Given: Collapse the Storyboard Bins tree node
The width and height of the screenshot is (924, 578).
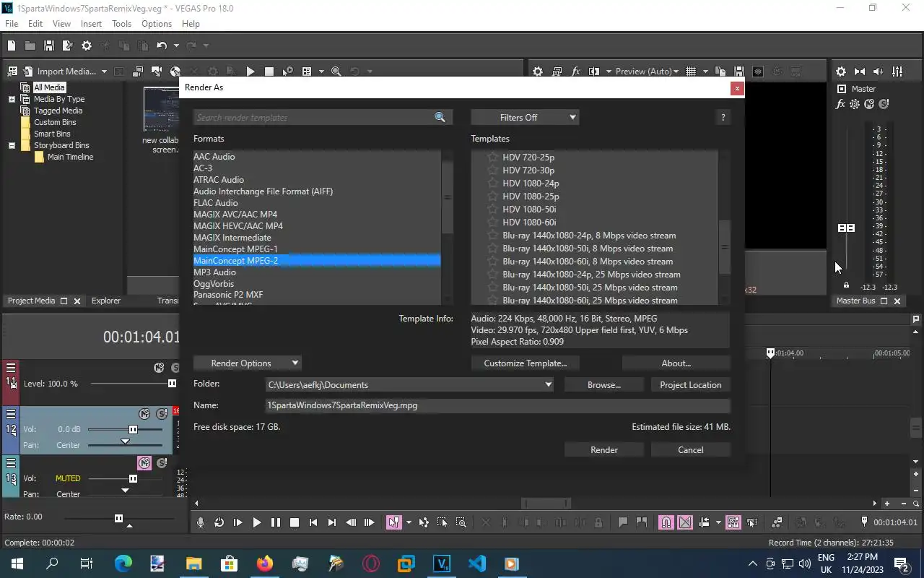Looking at the screenshot, I should tap(12, 145).
